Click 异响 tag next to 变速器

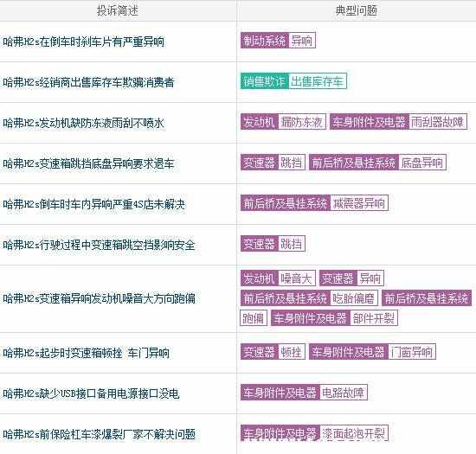pyautogui.click(x=370, y=278)
